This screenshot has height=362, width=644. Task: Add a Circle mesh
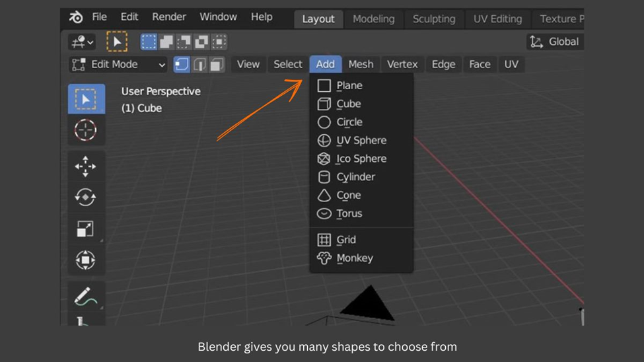point(361,122)
